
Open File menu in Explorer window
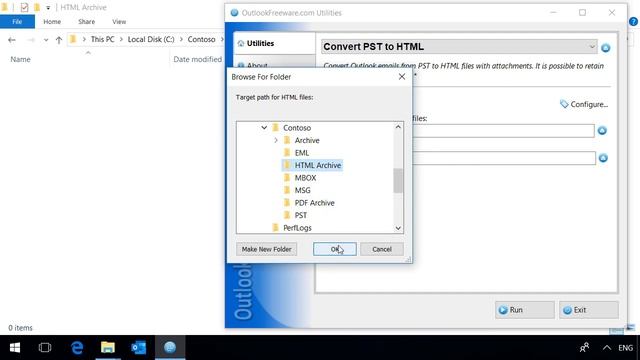click(17, 22)
